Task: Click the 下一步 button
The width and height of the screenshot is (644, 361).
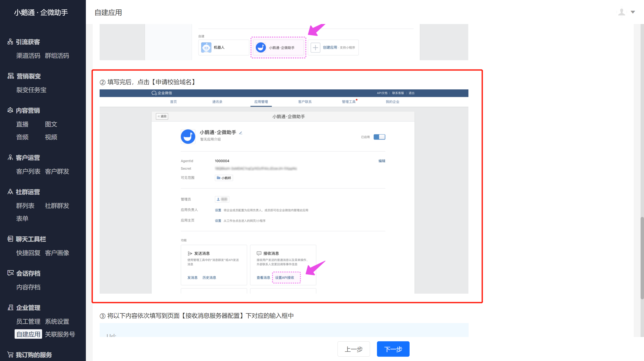Action: pyautogui.click(x=393, y=349)
